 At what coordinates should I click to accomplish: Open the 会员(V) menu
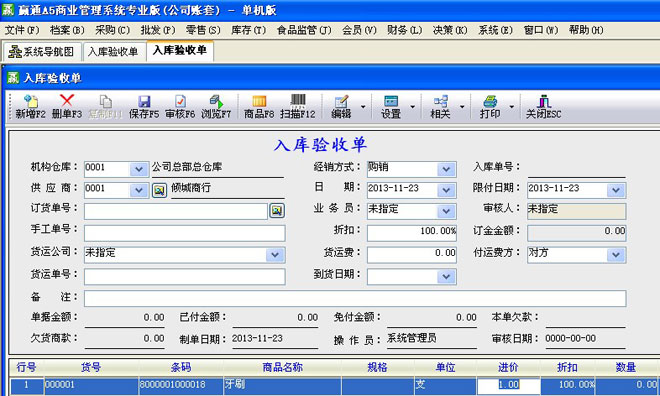tap(359, 30)
